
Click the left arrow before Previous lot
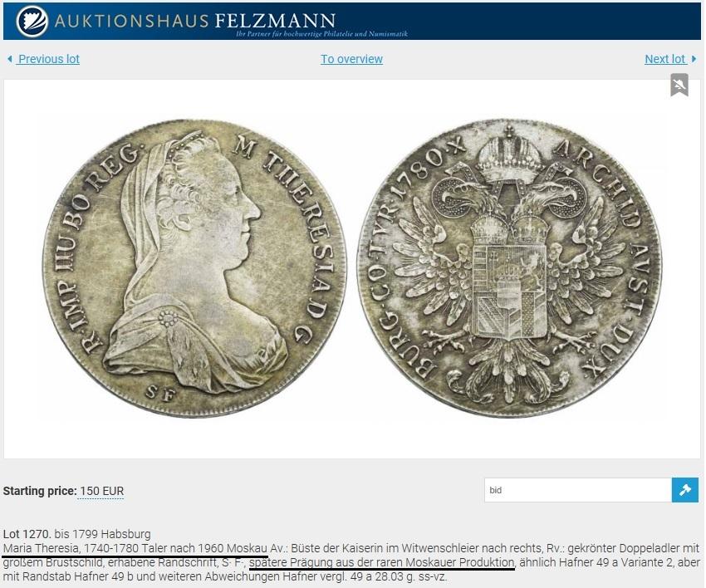coord(9,59)
